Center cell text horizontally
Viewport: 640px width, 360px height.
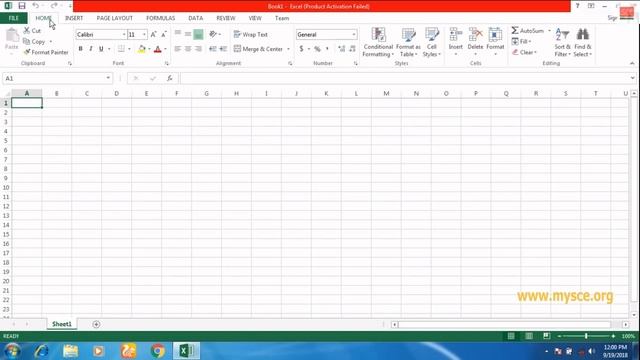188,49
